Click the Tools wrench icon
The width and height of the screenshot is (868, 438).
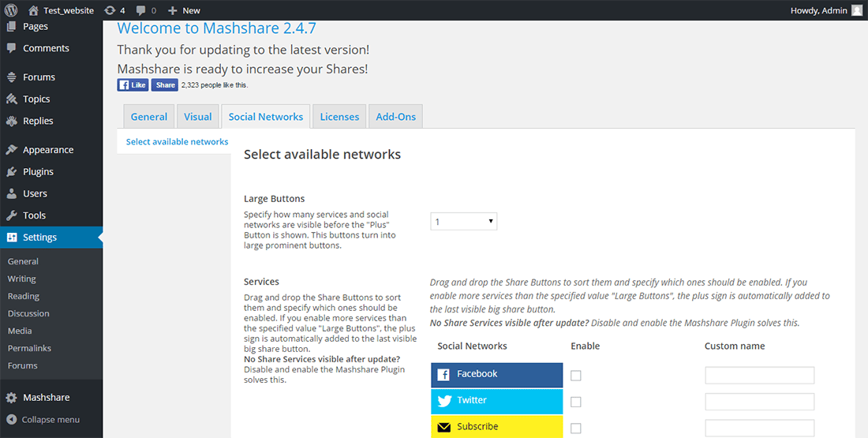coord(11,215)
